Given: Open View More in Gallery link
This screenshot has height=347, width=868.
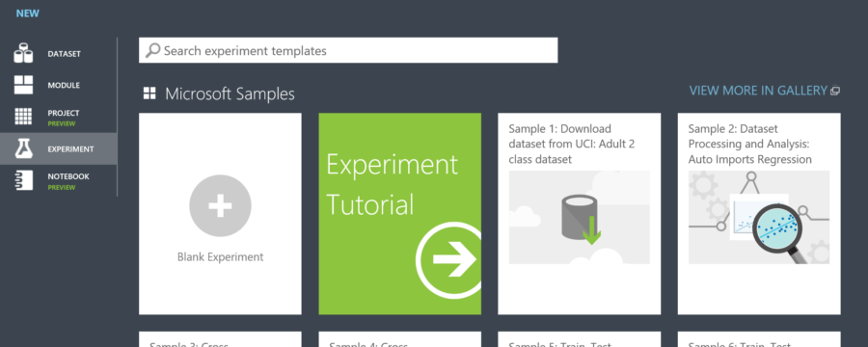Looking at the screenshot, I should point(758,91).
